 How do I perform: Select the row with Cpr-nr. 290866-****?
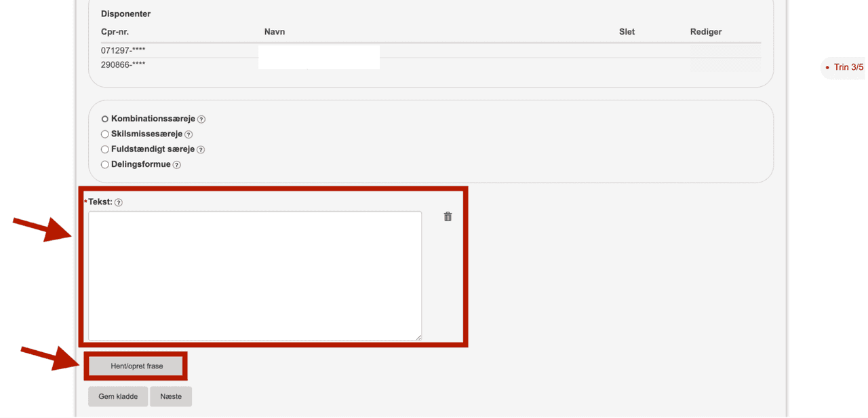[123, 64]
